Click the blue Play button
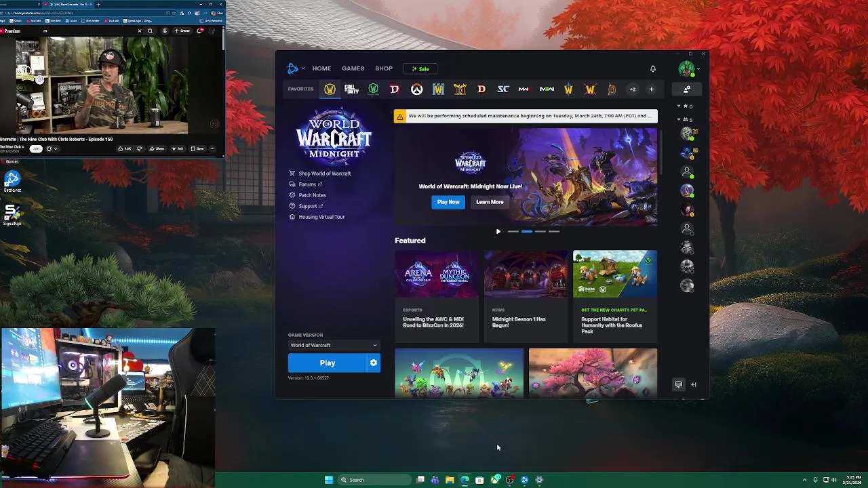The image size is (868, 488). (x=328, y=363)
